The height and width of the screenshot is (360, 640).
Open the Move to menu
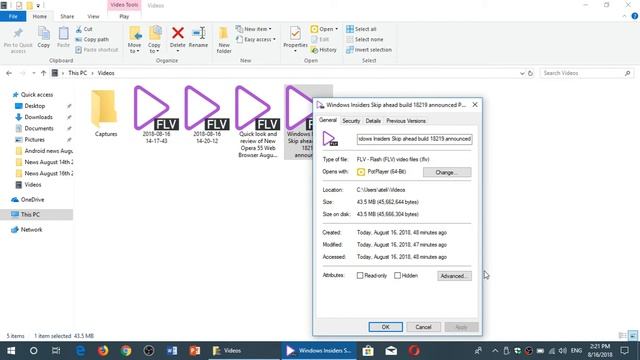coord(134,40)
